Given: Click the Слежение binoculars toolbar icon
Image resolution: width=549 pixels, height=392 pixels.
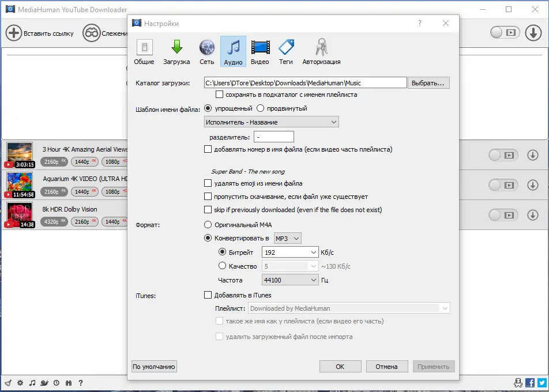Looking at the screenshot, I should pos(91,33).
